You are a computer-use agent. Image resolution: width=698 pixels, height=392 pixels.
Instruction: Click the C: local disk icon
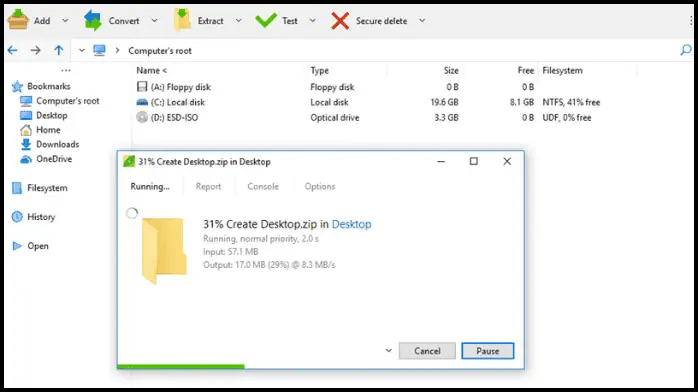[x=142, y=102]
